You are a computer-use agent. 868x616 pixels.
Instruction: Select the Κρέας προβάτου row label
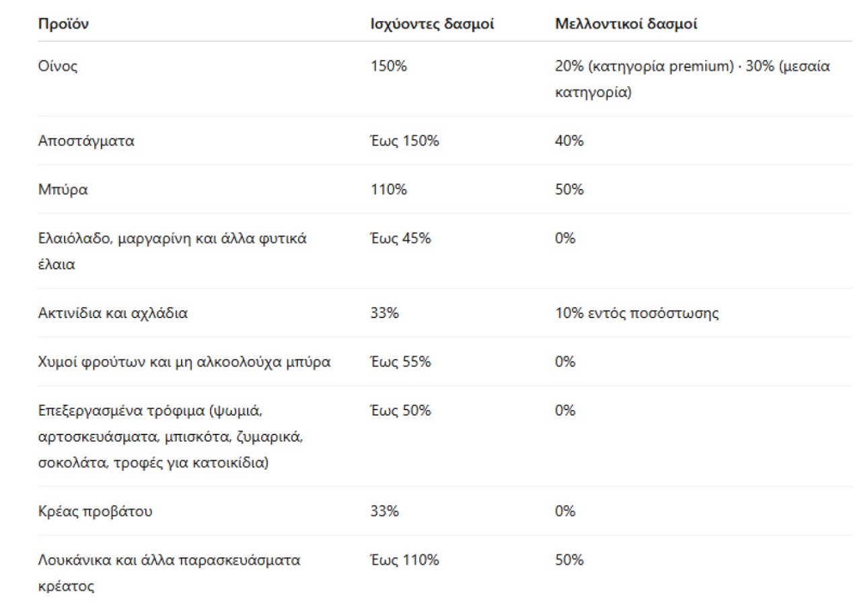tap(96, 511)
